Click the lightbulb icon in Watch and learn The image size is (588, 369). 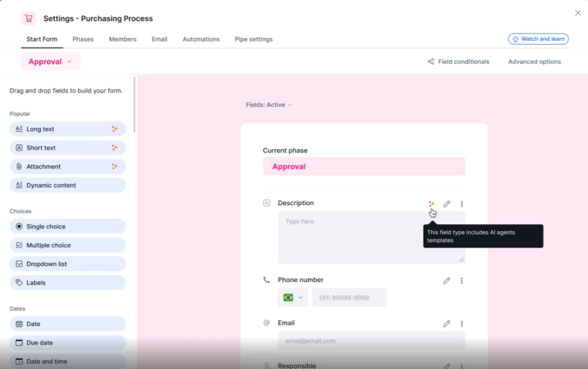coord(516,39)
